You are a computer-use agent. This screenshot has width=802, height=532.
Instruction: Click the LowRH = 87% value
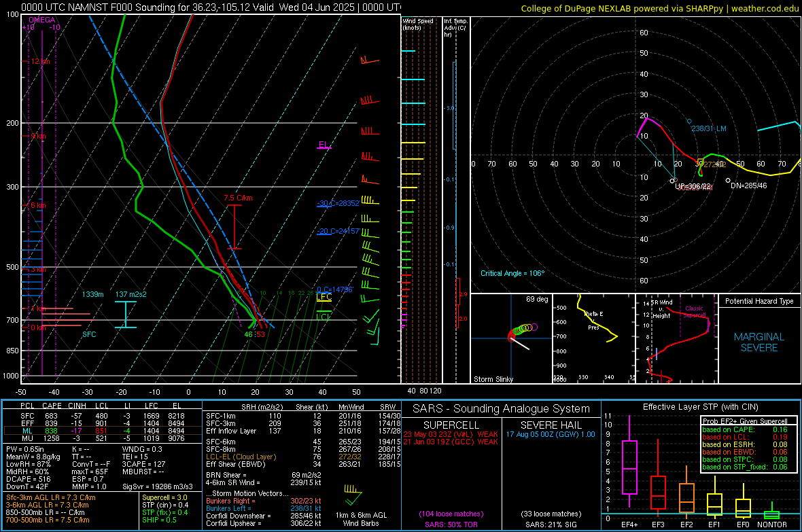(x=29, y=465)
